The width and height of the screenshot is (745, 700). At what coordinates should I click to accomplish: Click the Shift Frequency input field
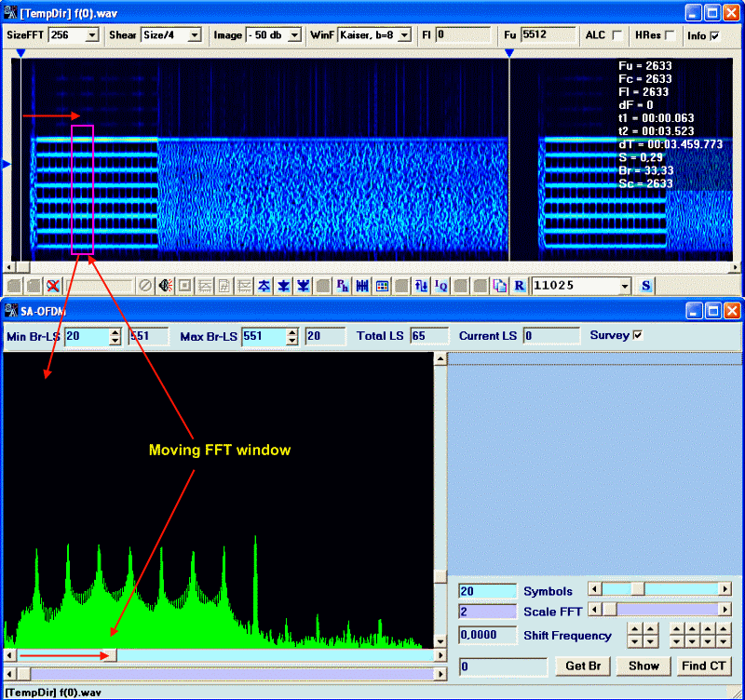tap(487, 635)
